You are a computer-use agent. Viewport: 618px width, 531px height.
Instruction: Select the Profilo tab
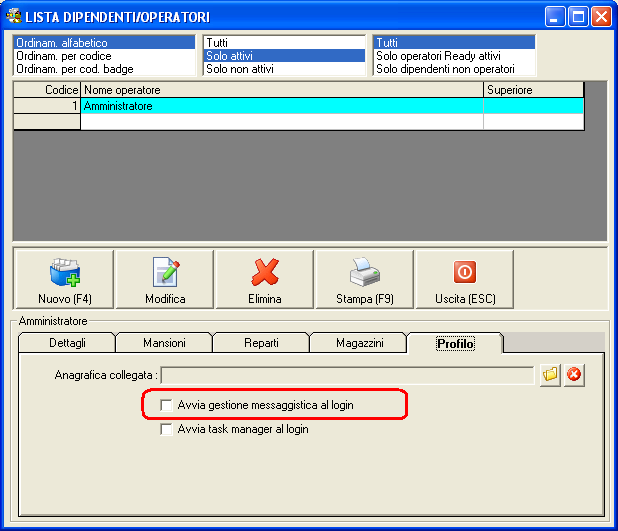[x=455, y=343]
